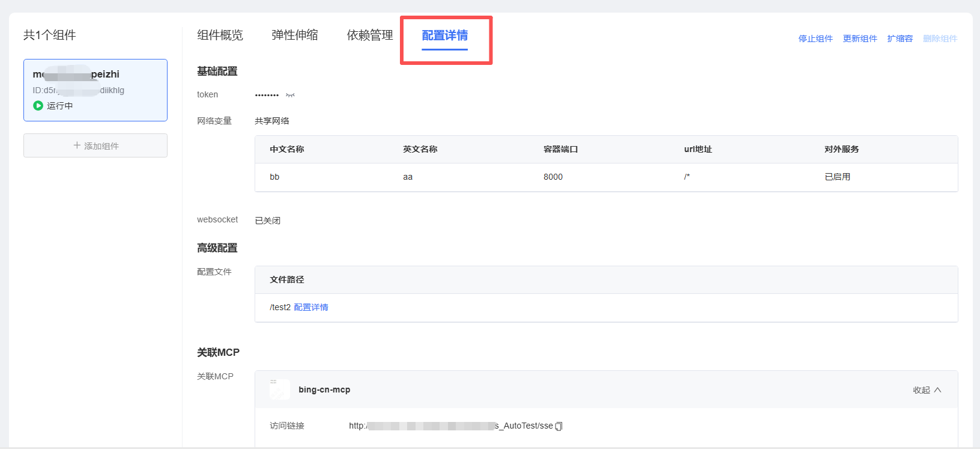
Task: Click the masked token value dots
Action: point(267,95)
